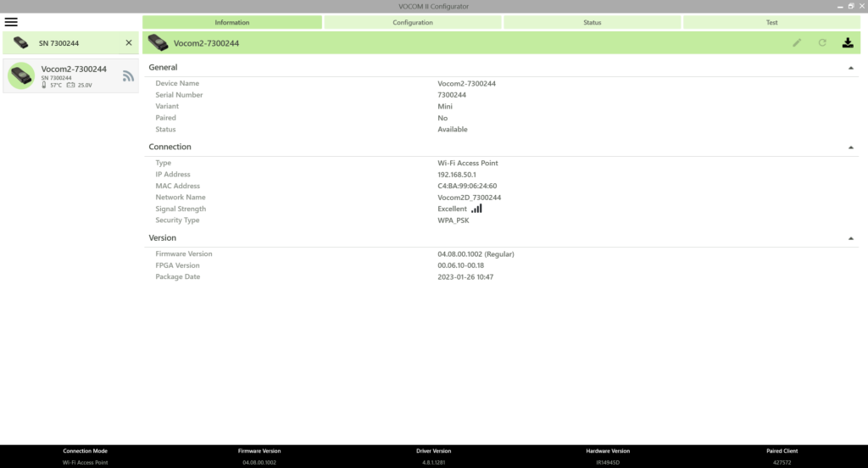Click the battery voltage icon showing 25.0V
Viewport: 868px width, 468px height.
pos(70,86)
